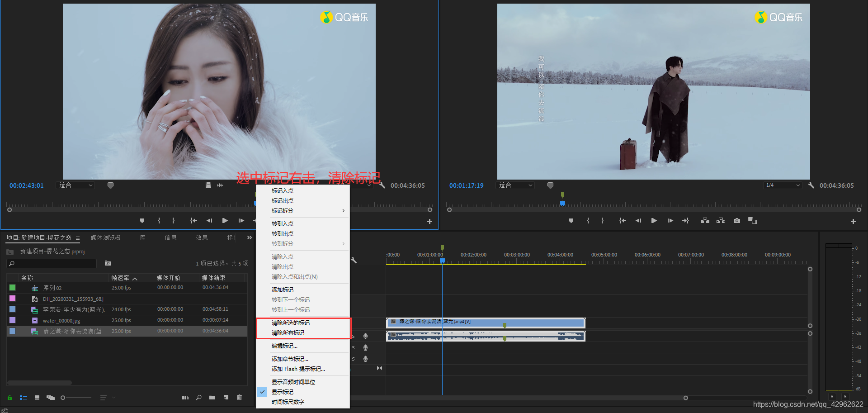Show hidden panel tabs with double chevron
868x413 pixels.
click(249, 237)
